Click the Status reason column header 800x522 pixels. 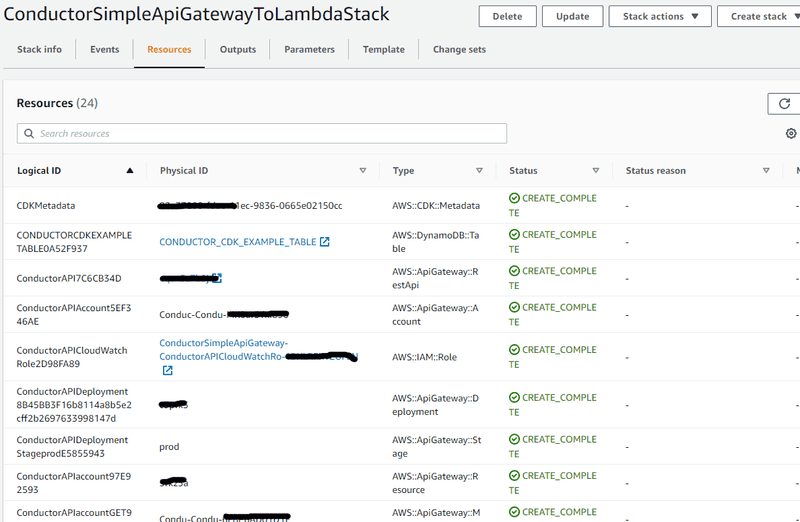(x=656, y=170)
